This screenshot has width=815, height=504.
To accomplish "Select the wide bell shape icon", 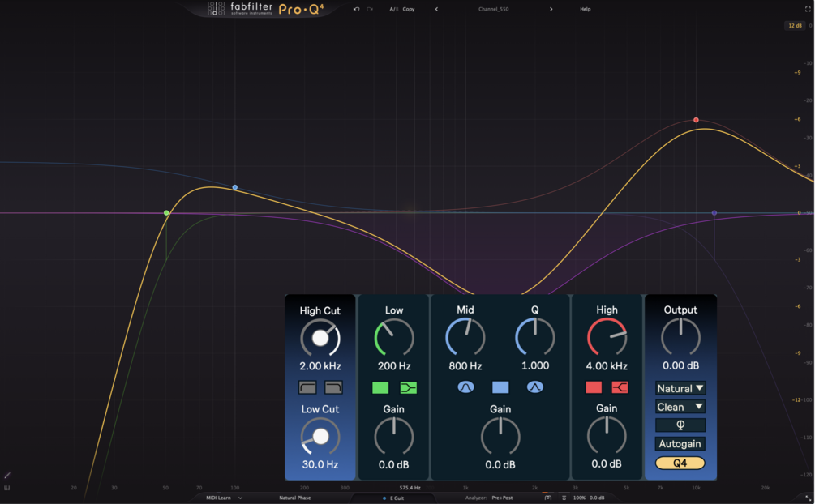I will click(x=465, y=387).
